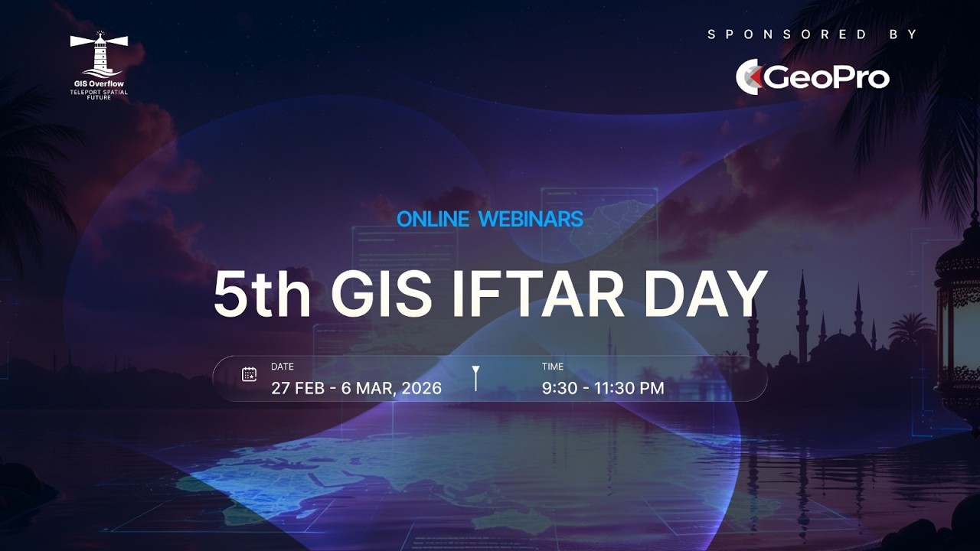Screen dimensions: 980x551
Task: Click the "TIME" label
Action: (x=553, y=367)
